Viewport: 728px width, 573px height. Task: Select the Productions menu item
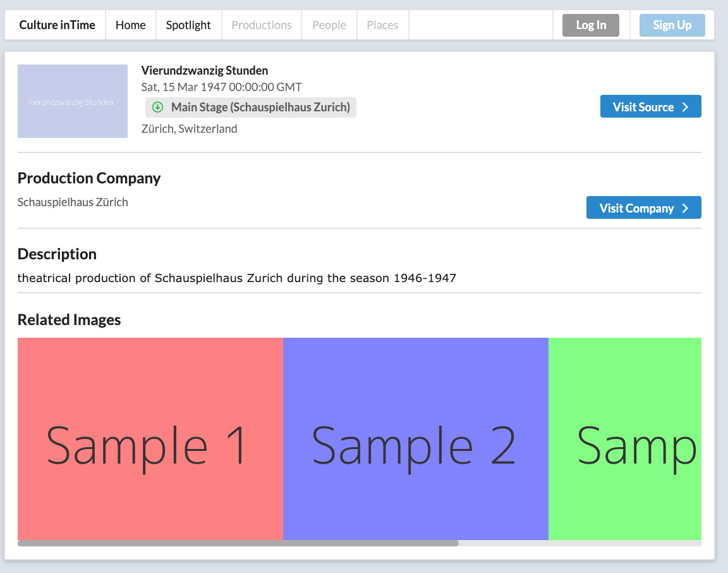point(262,25)
